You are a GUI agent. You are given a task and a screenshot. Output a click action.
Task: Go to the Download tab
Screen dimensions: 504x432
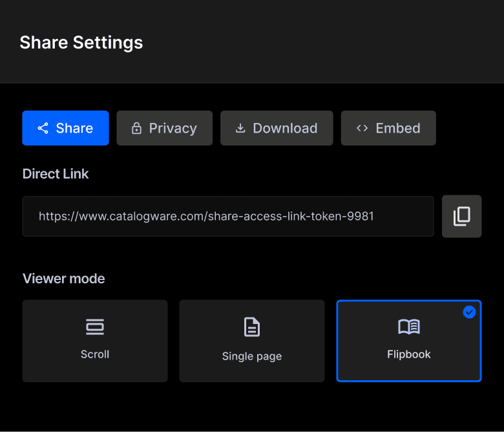(277, 128)
